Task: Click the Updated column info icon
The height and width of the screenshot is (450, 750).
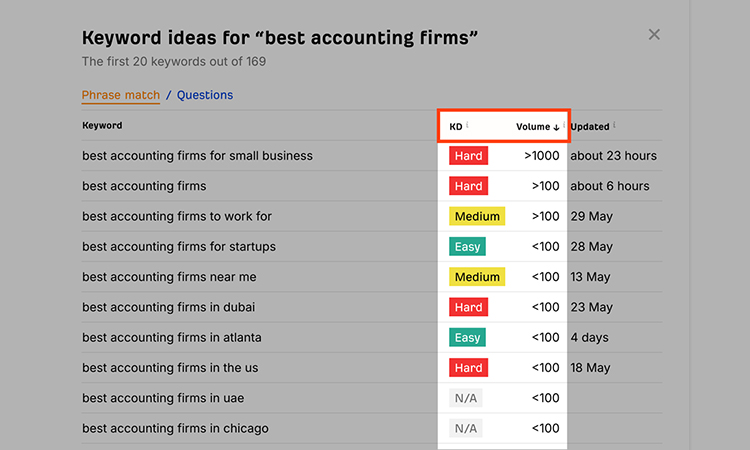Action: [x=614, y=125]
